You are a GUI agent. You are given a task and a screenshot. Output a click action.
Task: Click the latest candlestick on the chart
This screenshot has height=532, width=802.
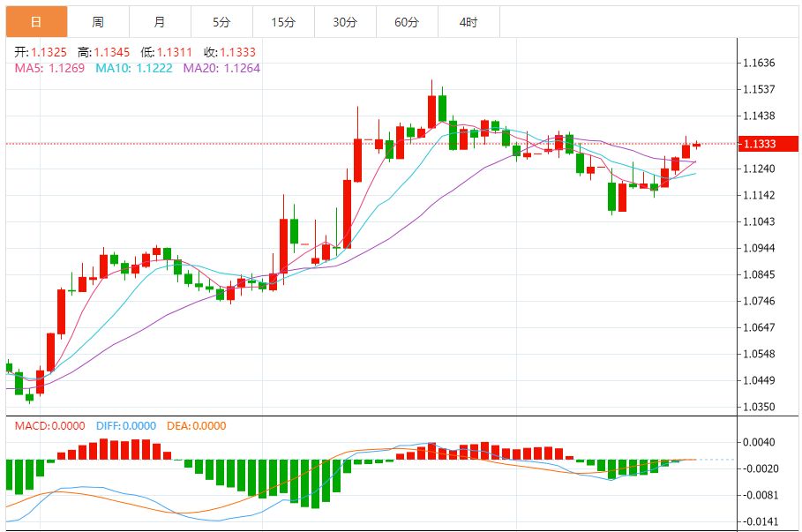click(x=696, y=145)
